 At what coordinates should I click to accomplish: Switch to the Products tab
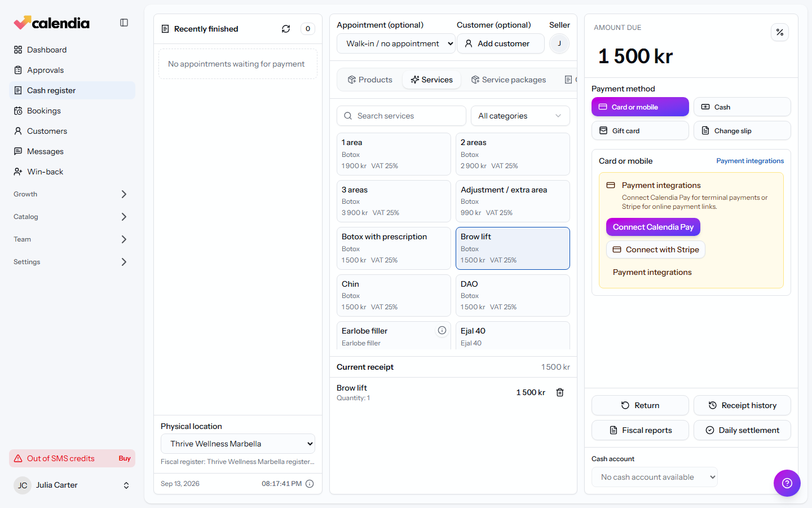coord(370,80)
